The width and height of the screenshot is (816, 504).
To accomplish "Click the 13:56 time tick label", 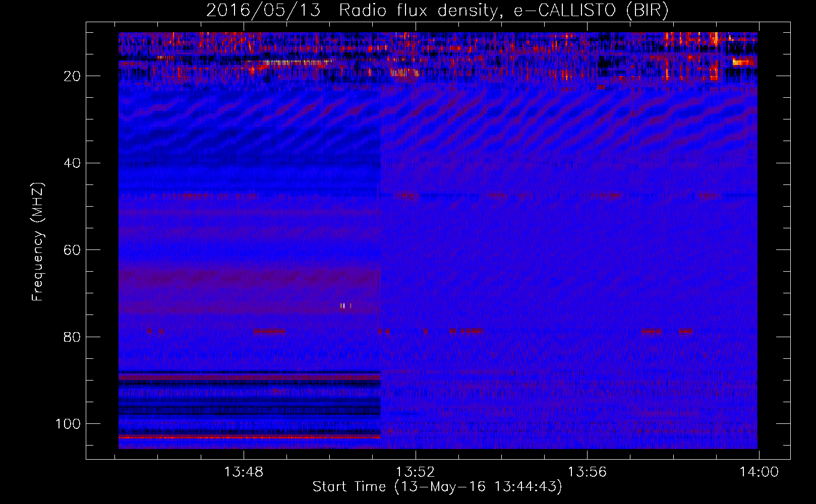I will (588, 472).
